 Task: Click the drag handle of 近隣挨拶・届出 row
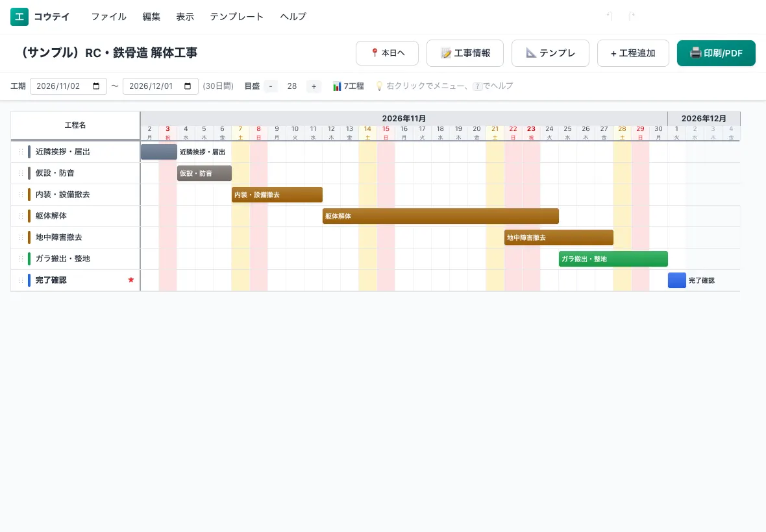point(21,152)
